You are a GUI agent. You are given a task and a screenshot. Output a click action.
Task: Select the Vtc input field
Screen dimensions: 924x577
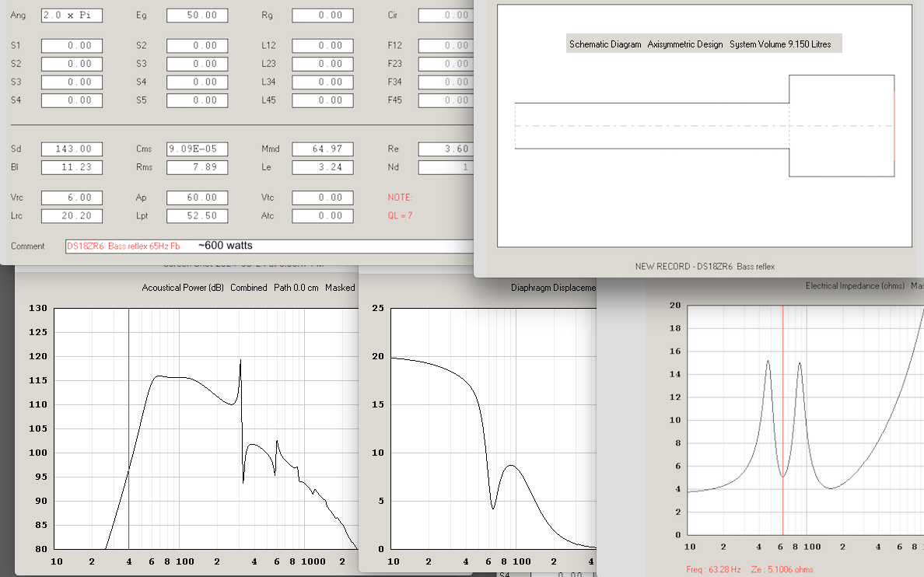323,198
